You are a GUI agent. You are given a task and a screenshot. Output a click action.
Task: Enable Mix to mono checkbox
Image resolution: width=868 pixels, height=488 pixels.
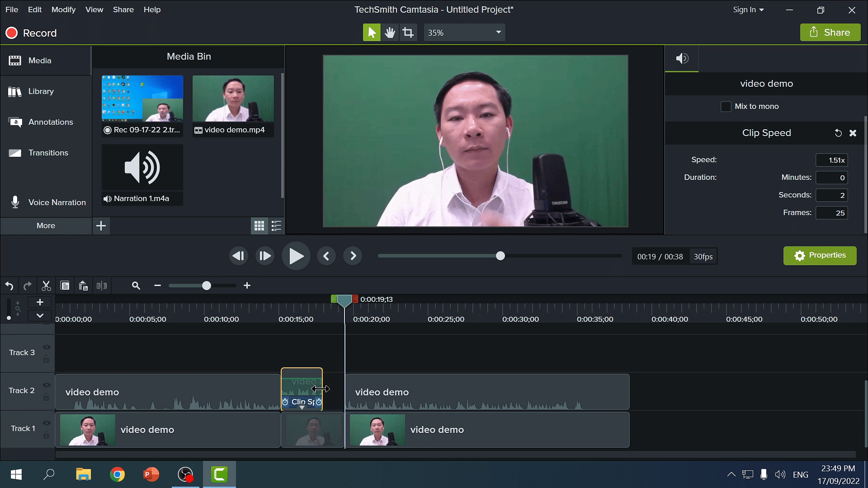click(x=726, y=107)
